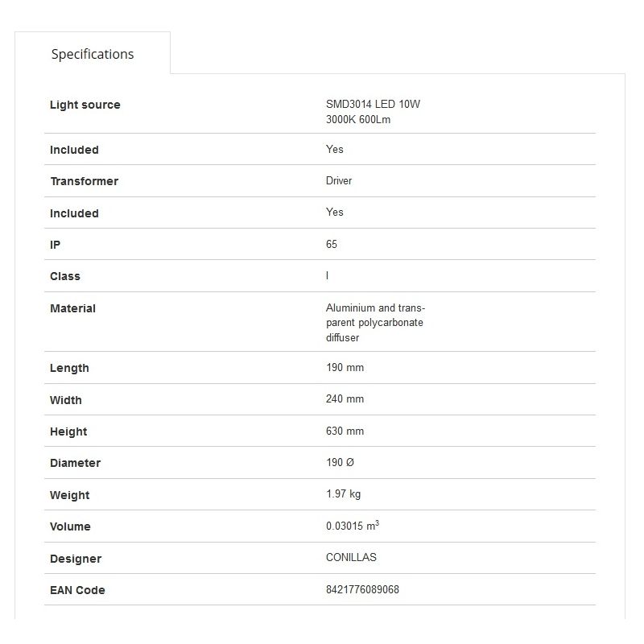
Task: Click the Transformer label
Action: tap(84, 181)
